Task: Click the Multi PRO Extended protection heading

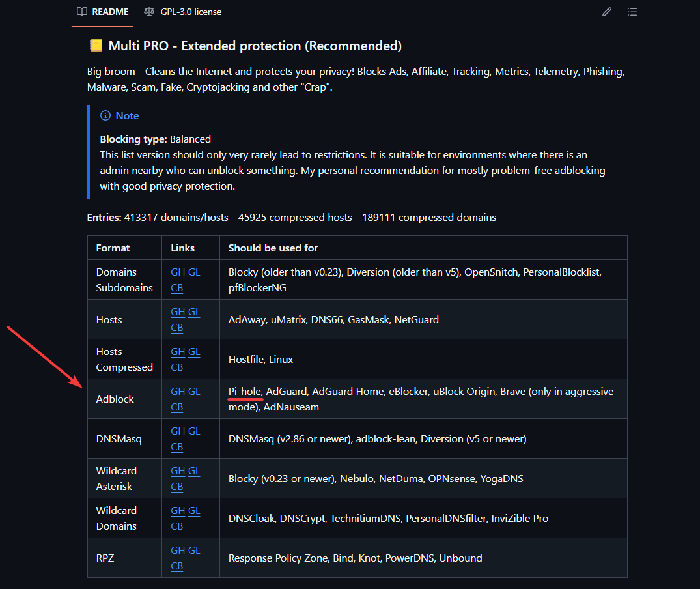Action: click(x=255, y=46)
